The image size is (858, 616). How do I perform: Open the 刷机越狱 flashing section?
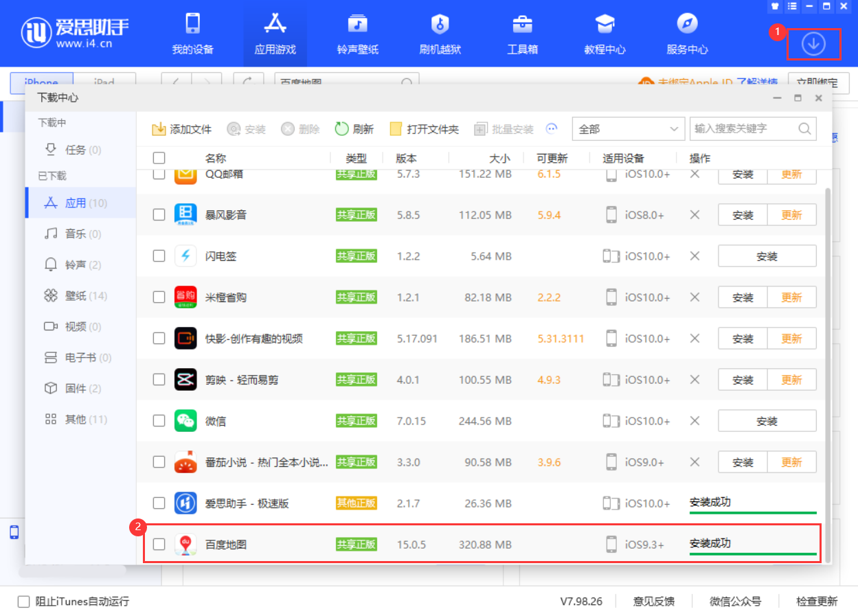[440, 34]
